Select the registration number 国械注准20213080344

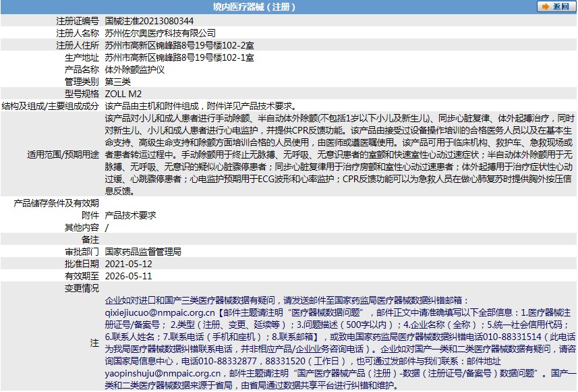[149, 21]
